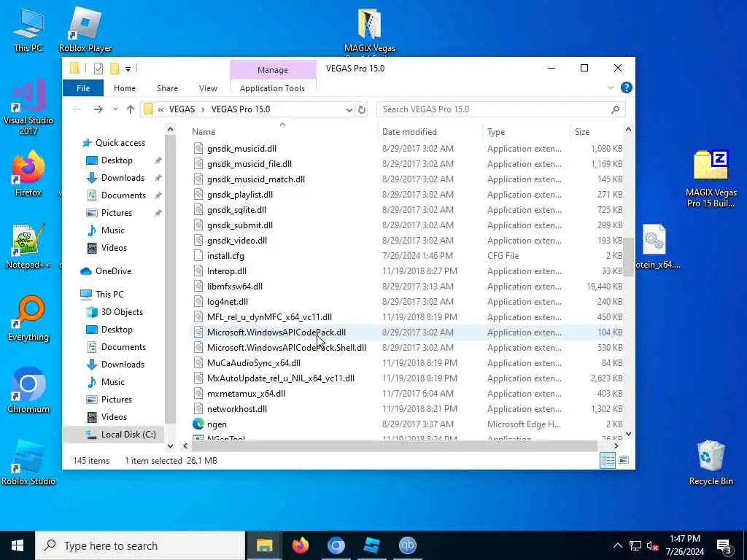747x560 pixels.
Task: Open the Windows Start menu
Action: [18, 545]
